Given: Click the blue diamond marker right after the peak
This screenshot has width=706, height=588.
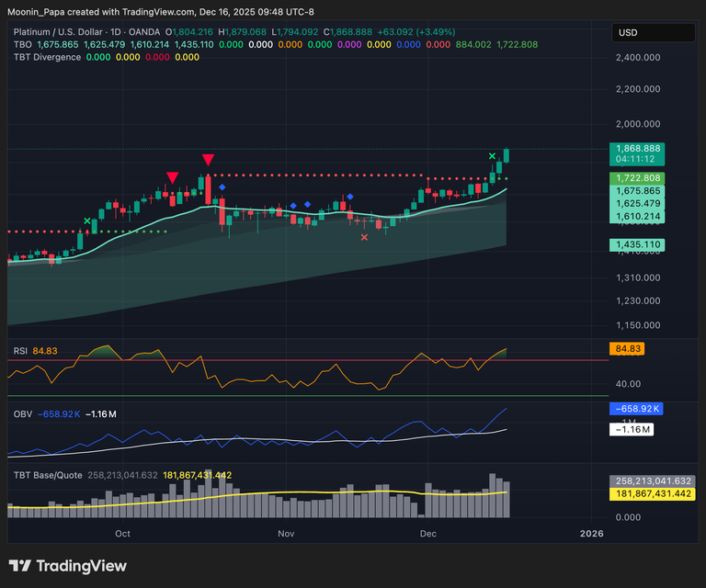Looking at the screenshot, I should pyautogui.click(x=222, y=187).
